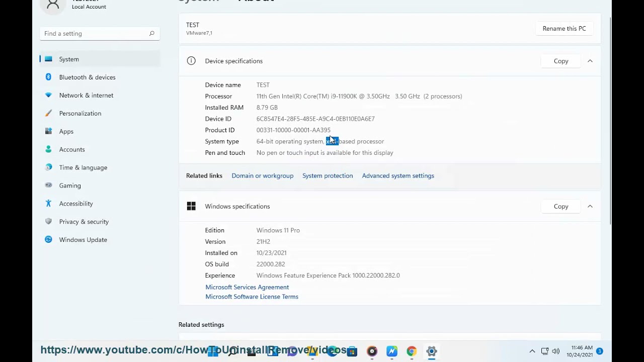Click the Installed on date 10/23/2021

[x=272, y=253]
